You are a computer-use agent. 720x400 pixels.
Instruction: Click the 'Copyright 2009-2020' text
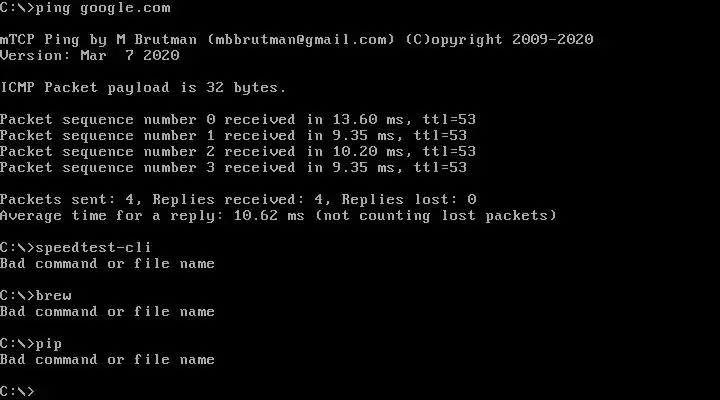tap(499, 39)
